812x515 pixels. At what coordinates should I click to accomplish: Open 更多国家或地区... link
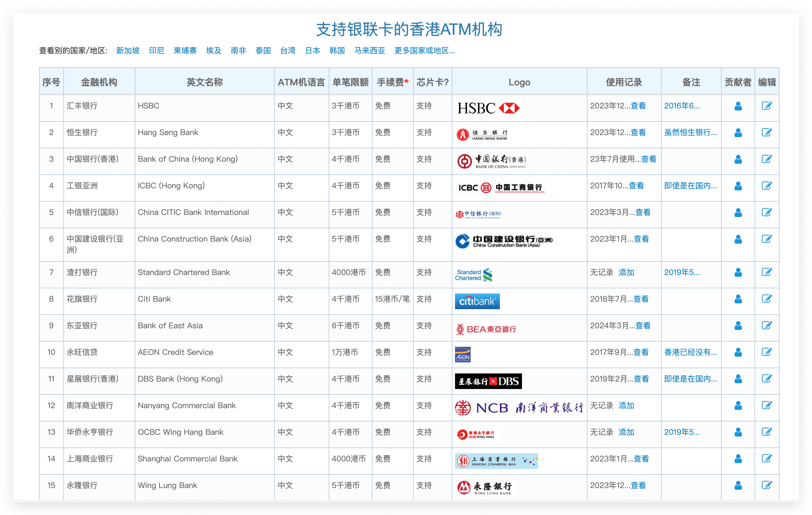click(x=425, y=51)
